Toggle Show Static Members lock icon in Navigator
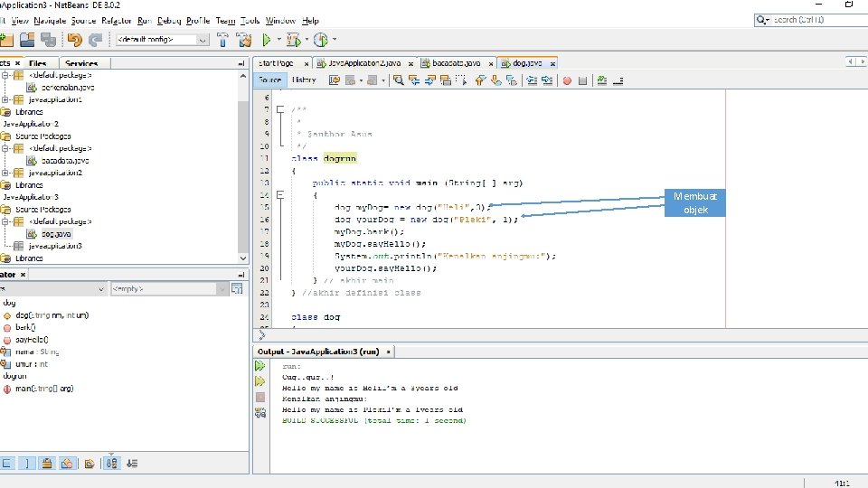The image size is (868, 488). click(x=47, y=463)
